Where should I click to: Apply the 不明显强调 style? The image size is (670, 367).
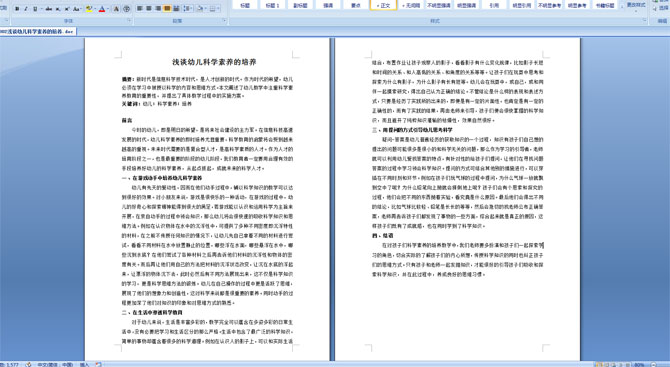439,5
